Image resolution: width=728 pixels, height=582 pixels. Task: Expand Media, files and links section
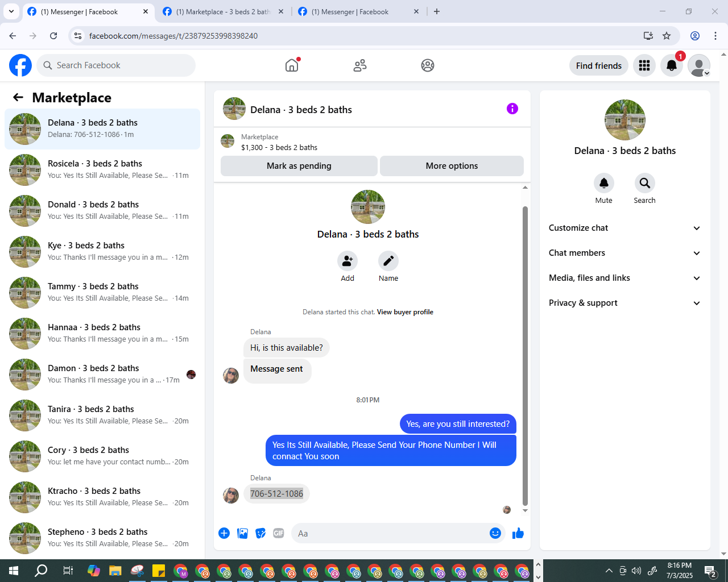pos(625,278)
